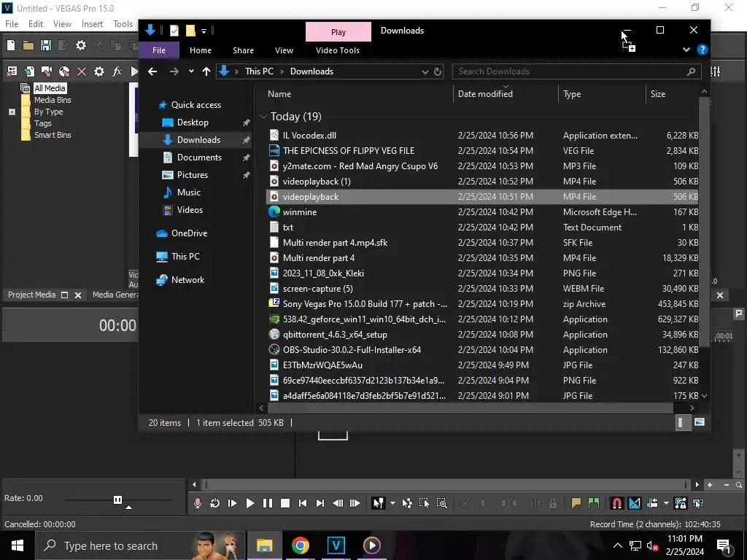747x560 pixels.
Task: Switch to large icons view in Explorer
Action: [x=700, y=422]
